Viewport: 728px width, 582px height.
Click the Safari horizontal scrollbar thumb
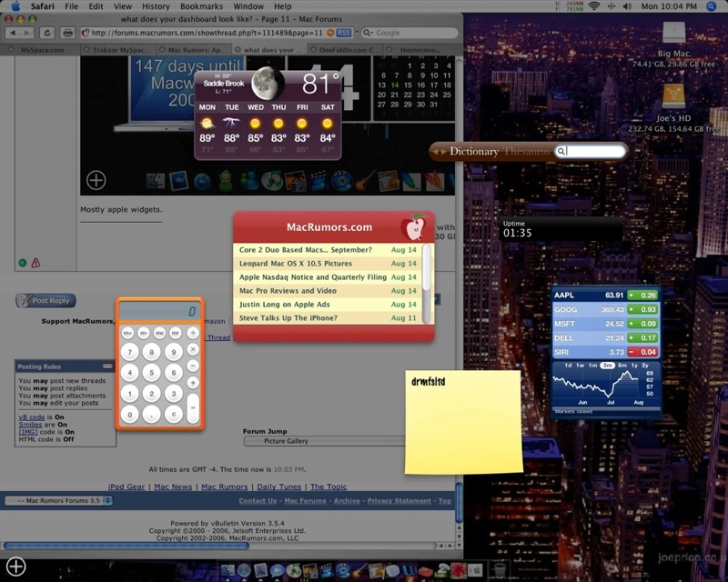(x=126, y=546)
